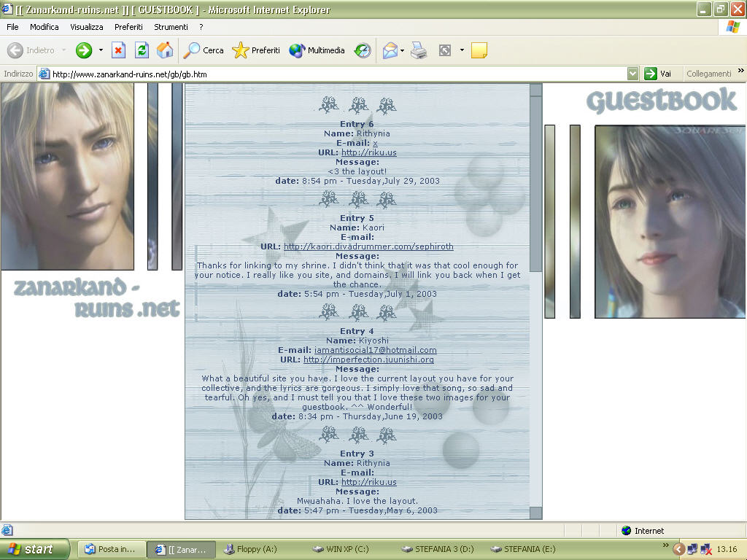747x560 pixels.
Task: Open Entry 6 riku.us URL link
Action: click(368, 152)
